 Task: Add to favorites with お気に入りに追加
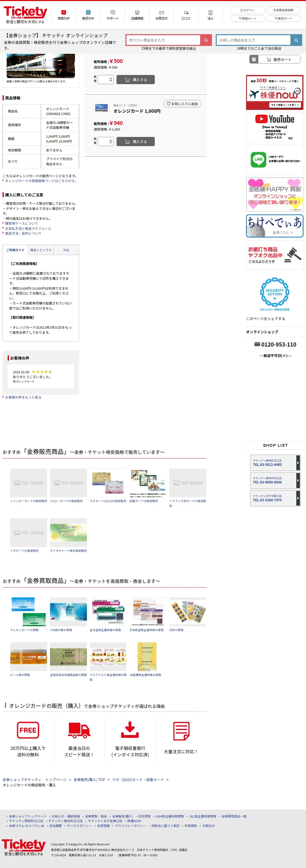click(182, 104)
